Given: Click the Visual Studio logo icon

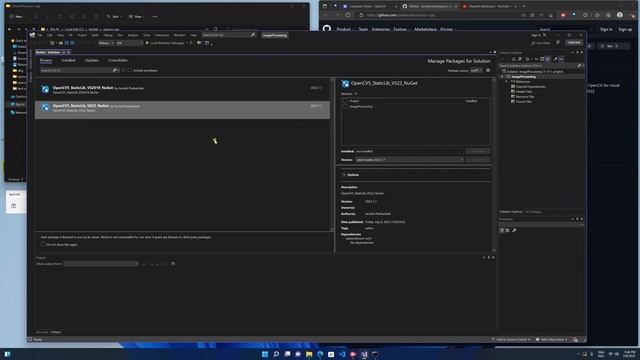Looking at the screenshot, I should click(x=32, y=36).
